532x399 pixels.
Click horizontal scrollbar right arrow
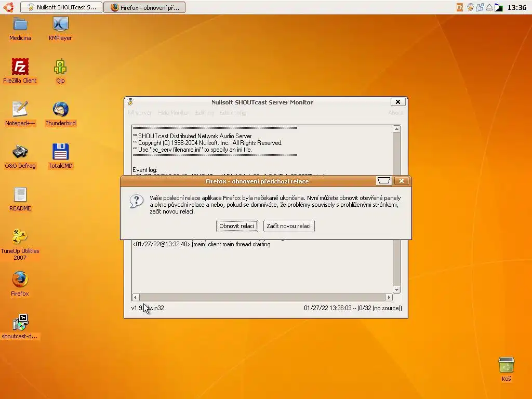389,297
